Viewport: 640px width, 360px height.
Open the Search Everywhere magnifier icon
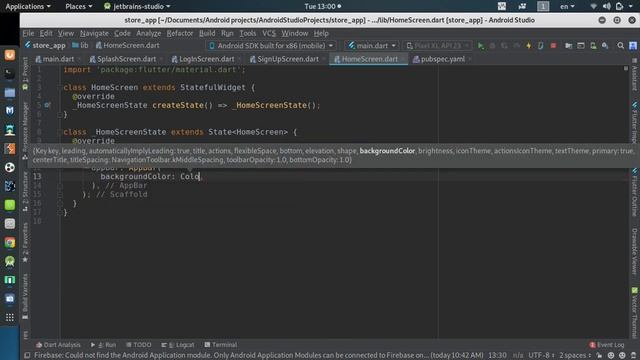coord(620,46)
